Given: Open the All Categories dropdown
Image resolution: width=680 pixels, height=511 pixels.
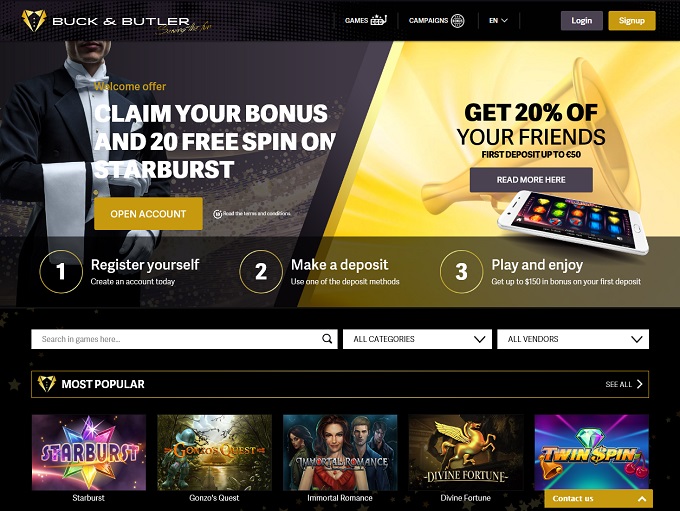Looking at the screenshot, I should [417, 339].
